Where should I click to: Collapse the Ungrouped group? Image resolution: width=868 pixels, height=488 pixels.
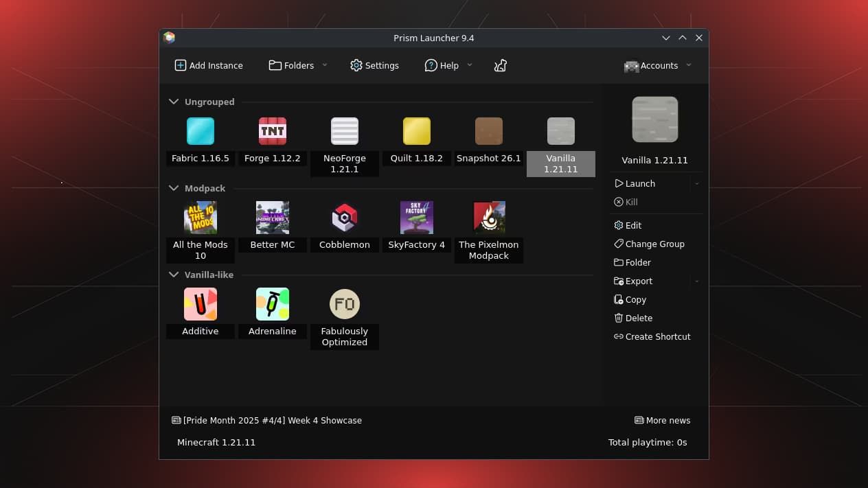point(174,102)
